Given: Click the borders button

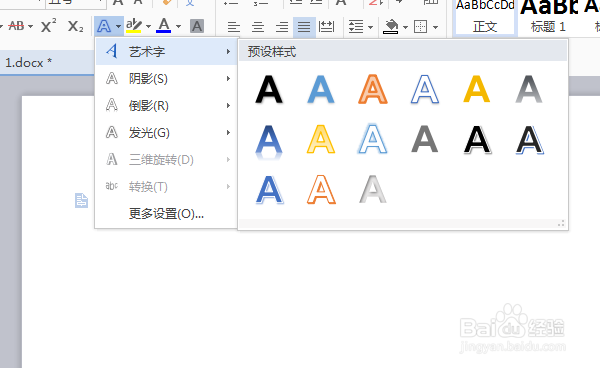Looking at the screenshot, I should (421, 27).
